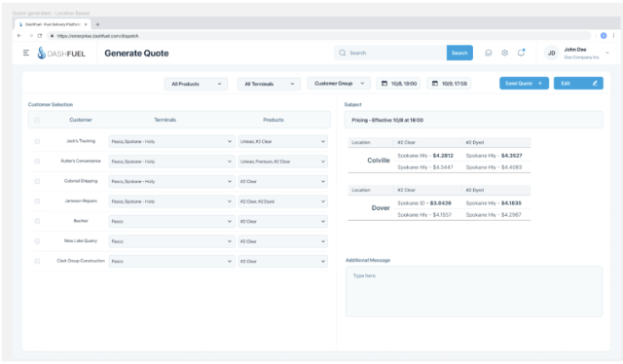This screenshot has width=623, height=364.
Task: Click the $4.2812 price in Colville
Action: (x=443, y=156)
